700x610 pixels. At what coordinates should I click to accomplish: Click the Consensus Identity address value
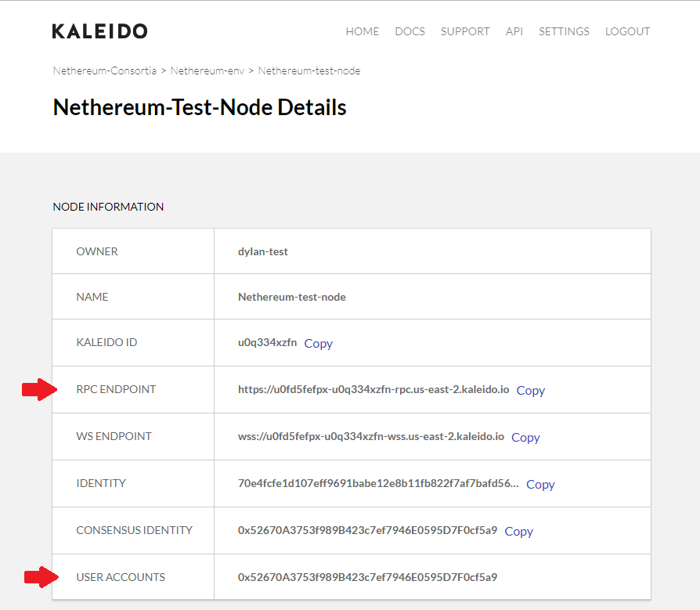click(x=367, y=530)
